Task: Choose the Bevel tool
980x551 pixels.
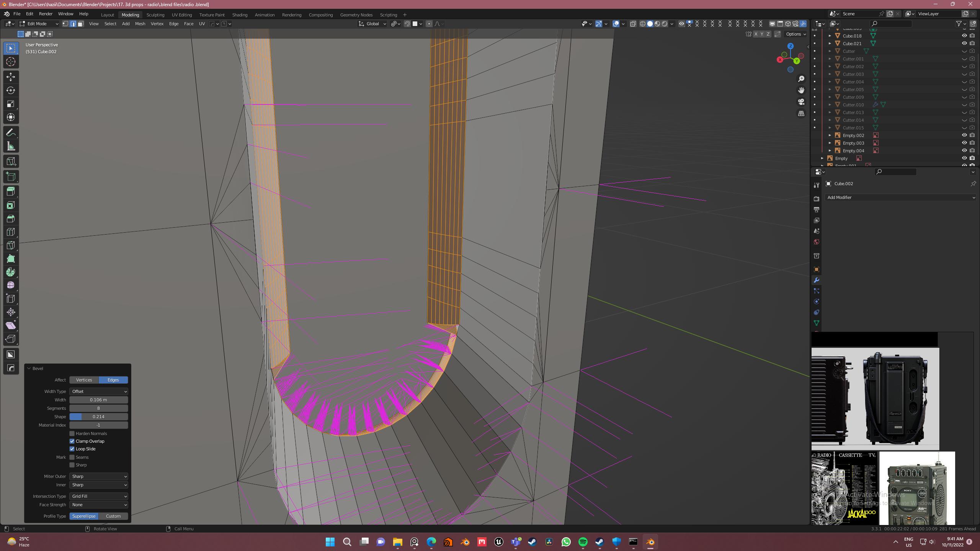Action: 11,218
